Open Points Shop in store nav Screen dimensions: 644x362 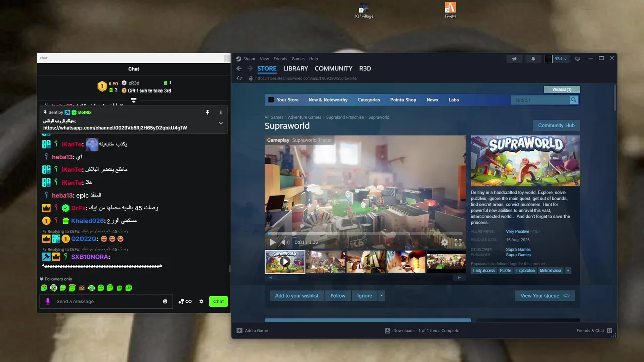pyautogui.click(x=403, y=100)
